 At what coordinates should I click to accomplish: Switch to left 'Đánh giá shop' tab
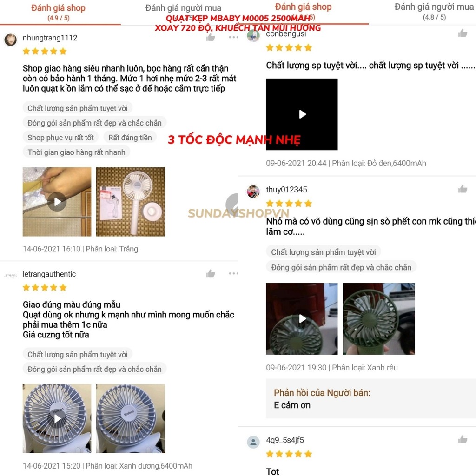click(x=58, y=12)
